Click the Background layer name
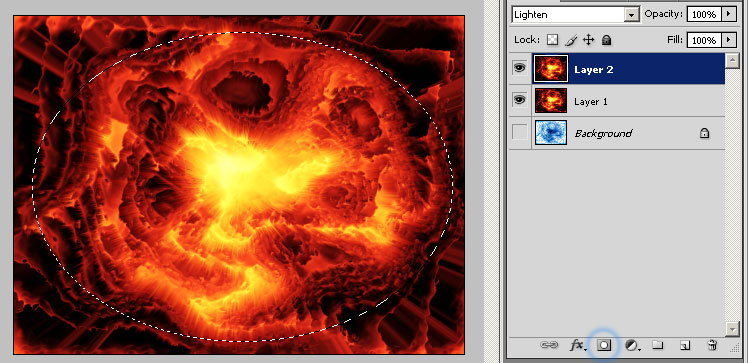This screenshot has height=363, width=748. click(x=603, y=134)
